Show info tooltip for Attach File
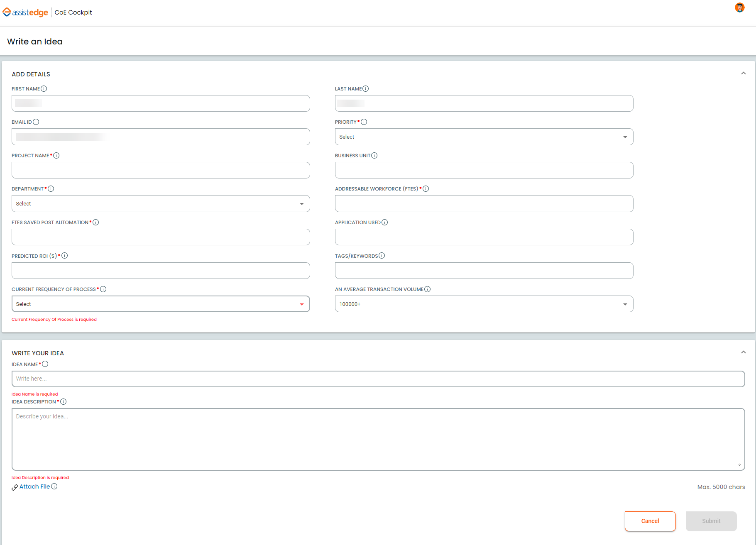 54,486
